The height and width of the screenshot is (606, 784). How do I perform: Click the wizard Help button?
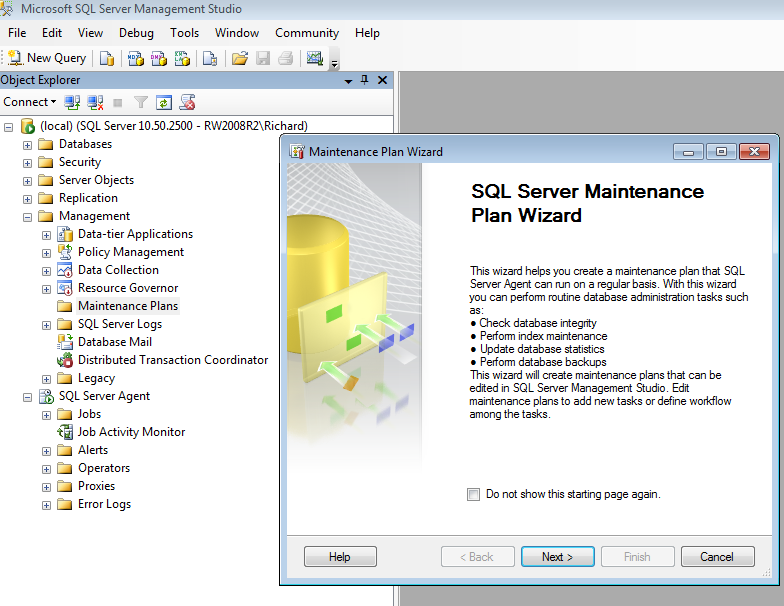coord(340,557)
